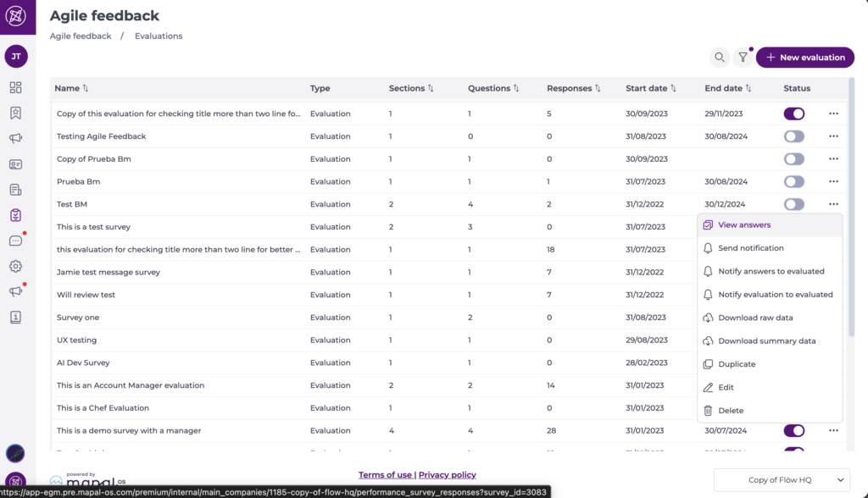Click the New evaluation button
Image resolution: width=868 pixels, height=498 pixels.
click(804, 58)
